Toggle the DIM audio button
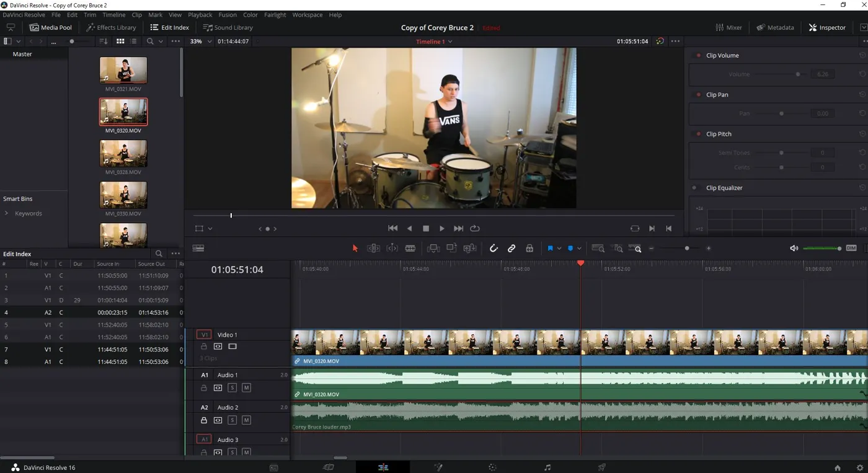The width and height of the screenshot is (868, 473). [851, 248]
